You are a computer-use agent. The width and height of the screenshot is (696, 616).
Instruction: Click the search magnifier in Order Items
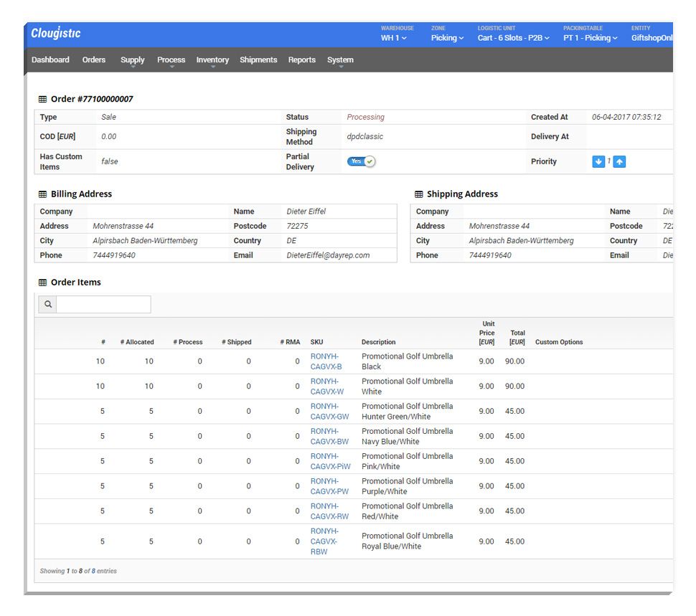(x=47, y=303)
